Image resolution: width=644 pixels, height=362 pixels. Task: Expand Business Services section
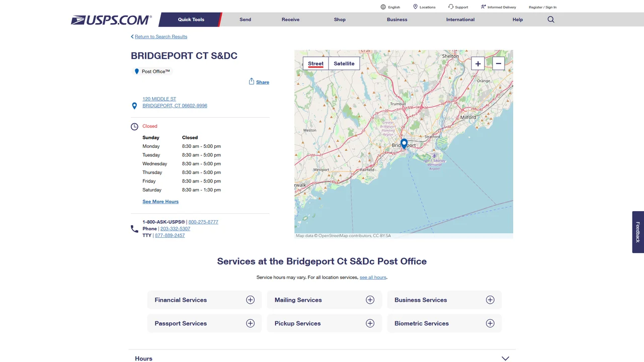click(444, 300)
